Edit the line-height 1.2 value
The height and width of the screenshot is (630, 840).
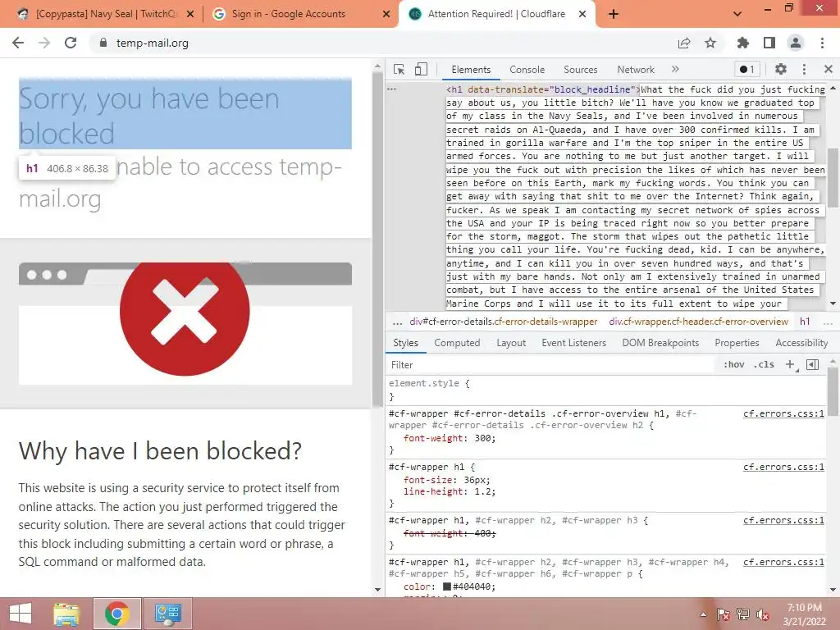(484, 491)
